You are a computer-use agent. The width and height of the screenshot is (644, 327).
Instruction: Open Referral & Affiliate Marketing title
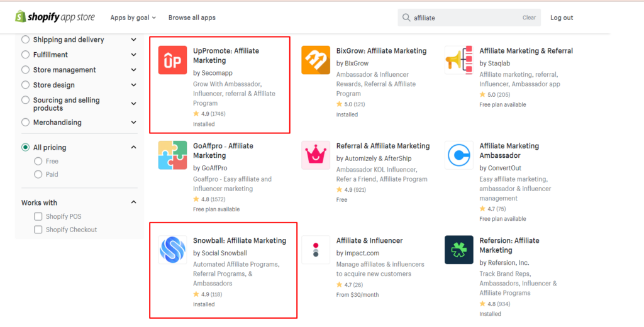pyautogui.click(x=383, y=146)
